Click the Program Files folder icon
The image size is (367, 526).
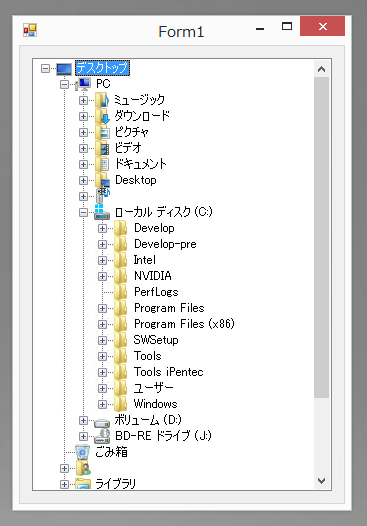point(120,308)
